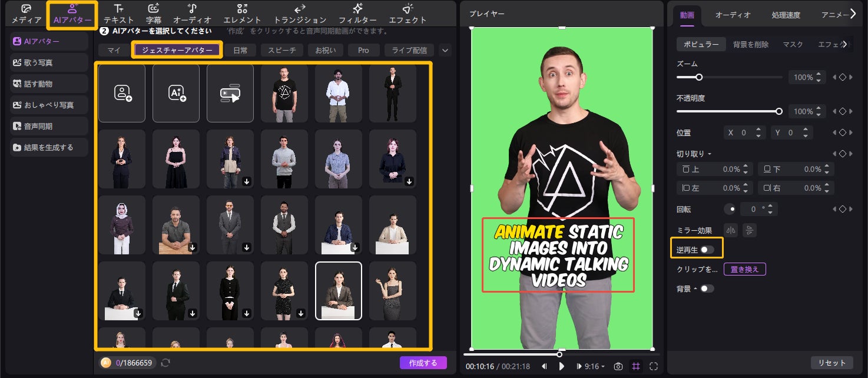Viewport: 868px width, 378px height.
Task: Click the add custom avatar tile
Action: click(x=122, y=93)
